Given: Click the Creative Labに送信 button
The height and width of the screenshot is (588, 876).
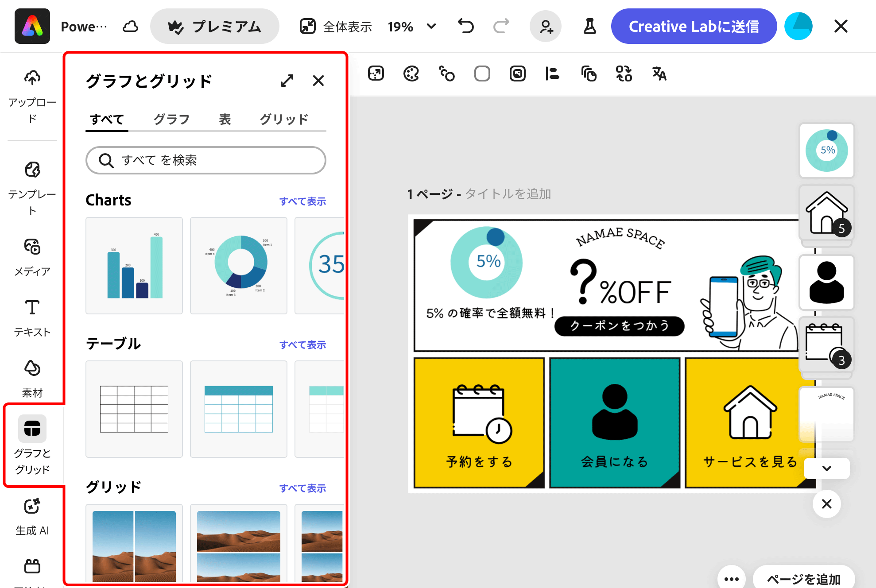Looking at the screenshot, I should coord(694,26).
